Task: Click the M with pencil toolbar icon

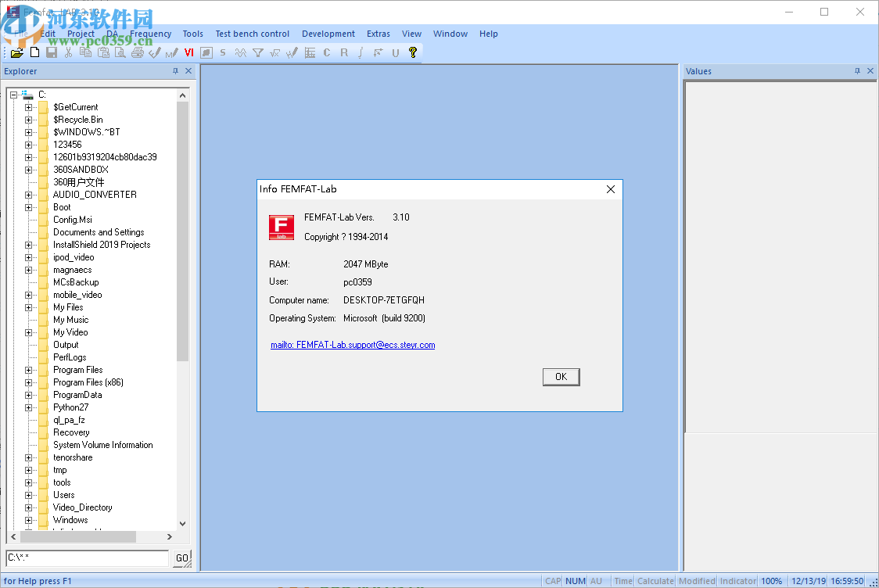Action: click(x=171, y=52)
